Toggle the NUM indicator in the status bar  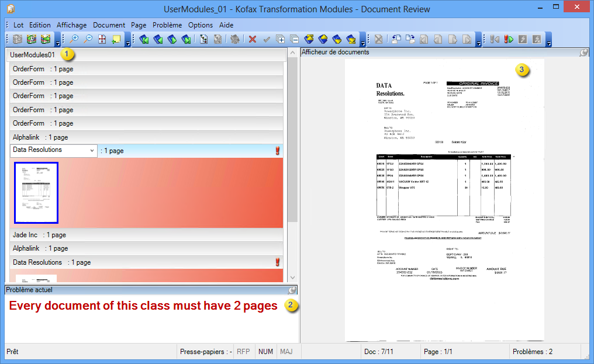266,351
